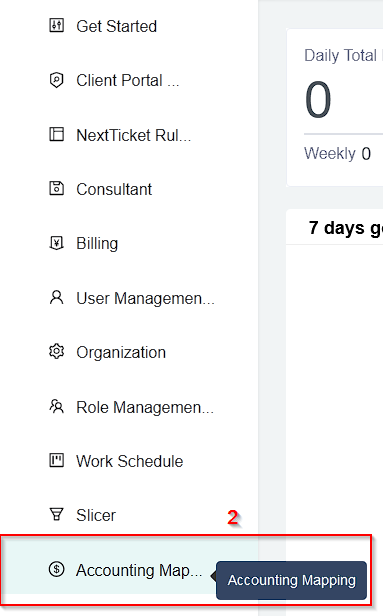This screenshot has width=383, height=616.
Task: Click the Role Management people icon
Action: pyautogui.click(x=57, y=406)
